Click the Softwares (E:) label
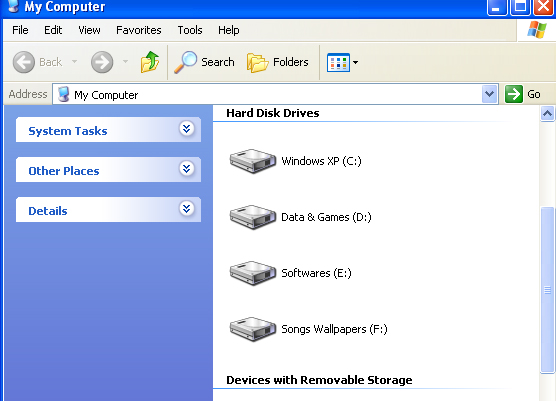556x401 pixels. (x=316, y=273)
